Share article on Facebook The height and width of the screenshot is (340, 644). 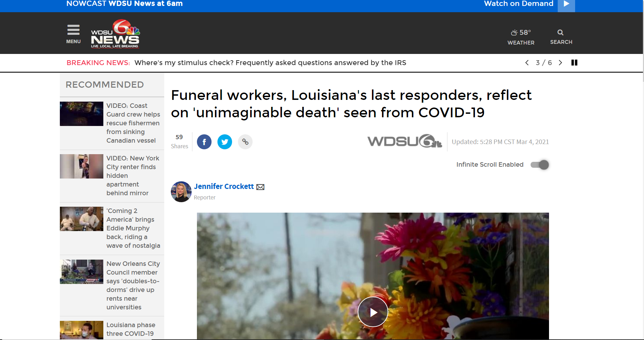(x=204, y=142)
